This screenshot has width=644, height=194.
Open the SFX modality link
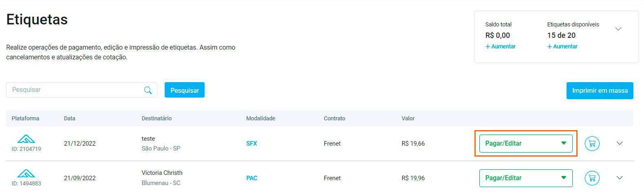[251, 144]
